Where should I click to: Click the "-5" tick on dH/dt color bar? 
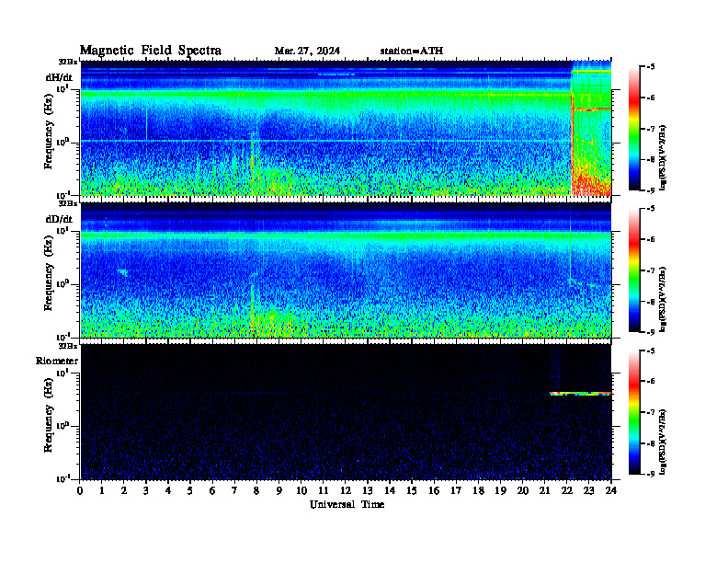click(x=651, y=67)
